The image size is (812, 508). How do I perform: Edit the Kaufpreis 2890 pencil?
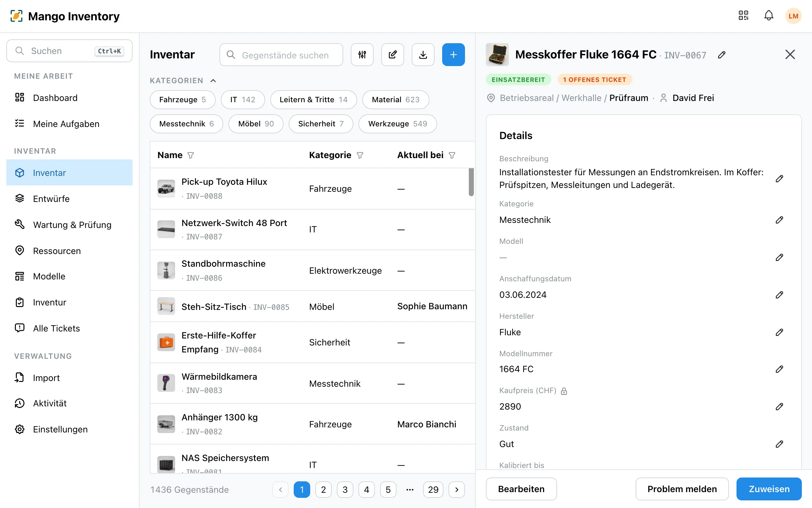click(779, 406)
